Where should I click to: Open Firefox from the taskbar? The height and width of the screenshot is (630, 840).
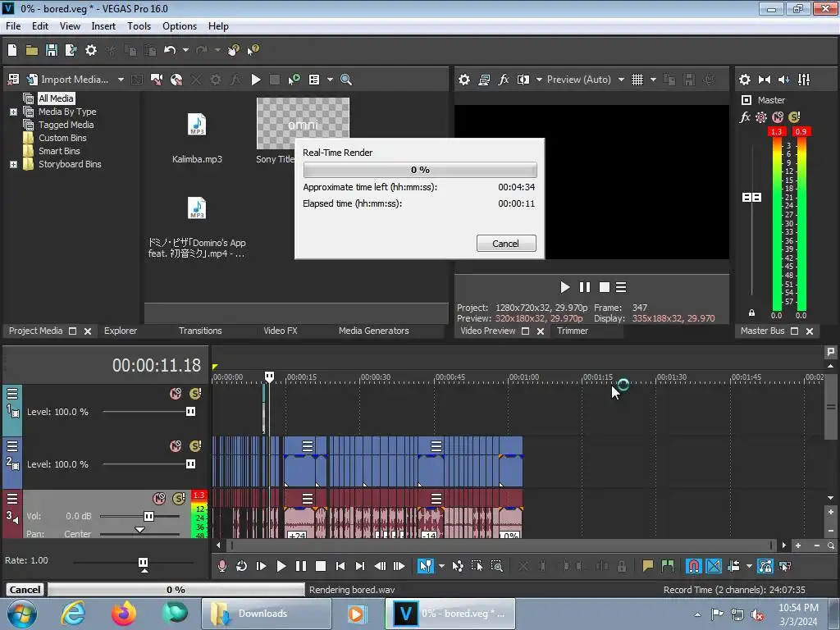point(124,614)
